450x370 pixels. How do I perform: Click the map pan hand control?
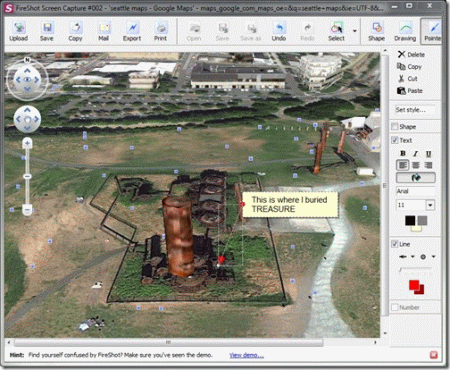(27, 119)
